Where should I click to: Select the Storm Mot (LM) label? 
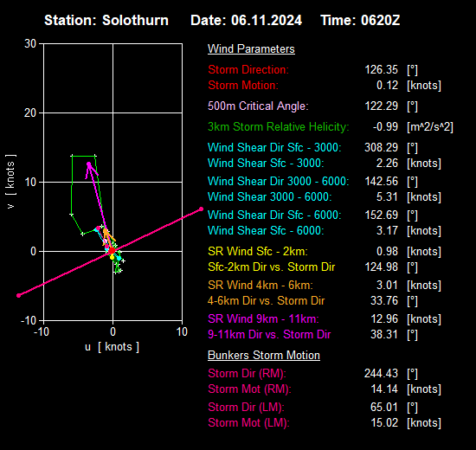[x=248, y=422]
